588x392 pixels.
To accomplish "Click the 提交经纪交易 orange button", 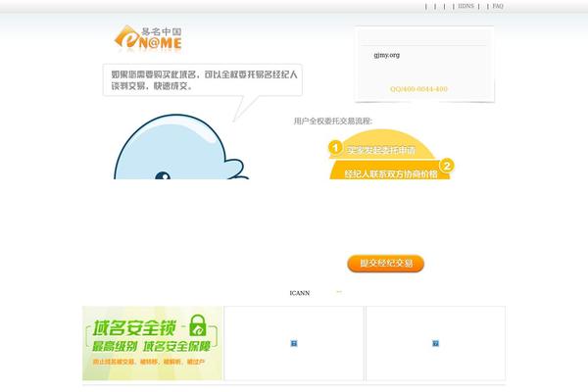I will coord(385,264).
